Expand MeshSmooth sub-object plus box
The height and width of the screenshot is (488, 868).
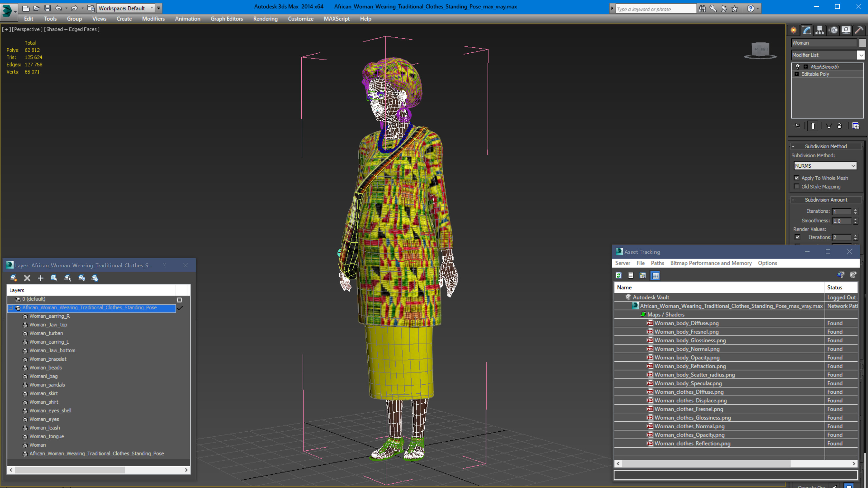(806, 67)
